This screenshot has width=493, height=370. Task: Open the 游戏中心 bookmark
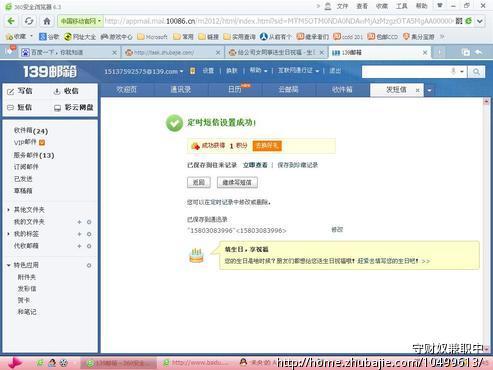[x=116, y=37]
